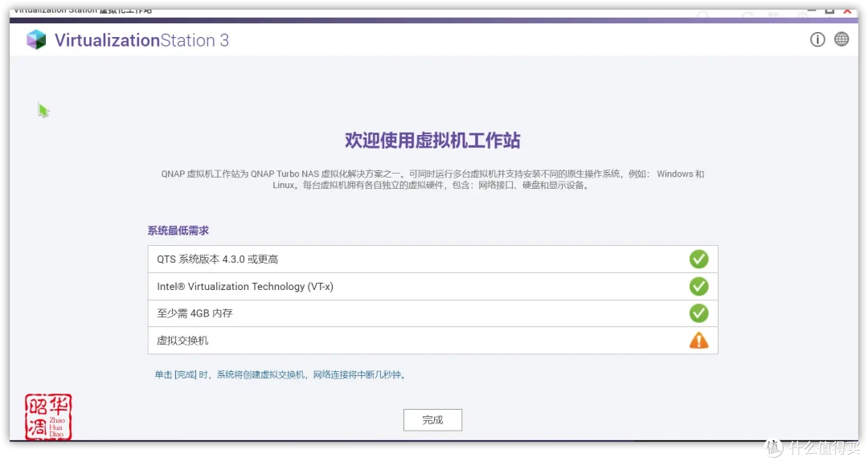Select the 至少需 4GB 内存 text
The width and height of the screenshot is (868, 466).
coord(194,313)
